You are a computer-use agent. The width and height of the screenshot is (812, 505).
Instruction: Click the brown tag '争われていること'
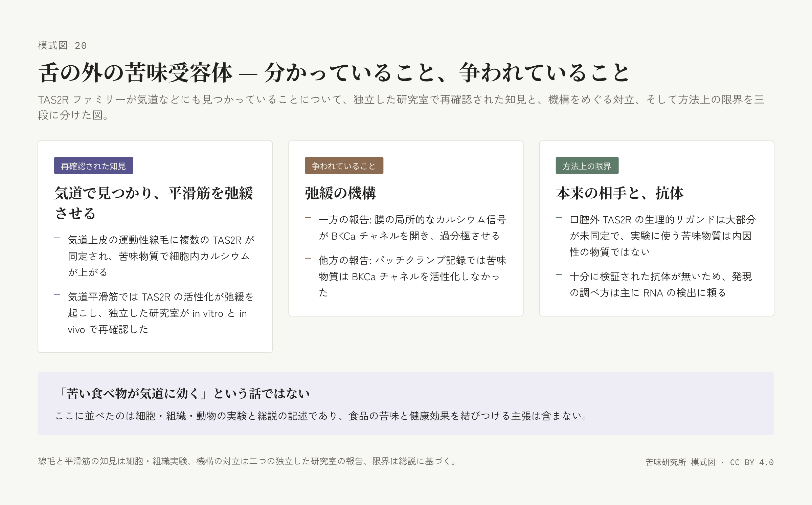click(344, 166)
